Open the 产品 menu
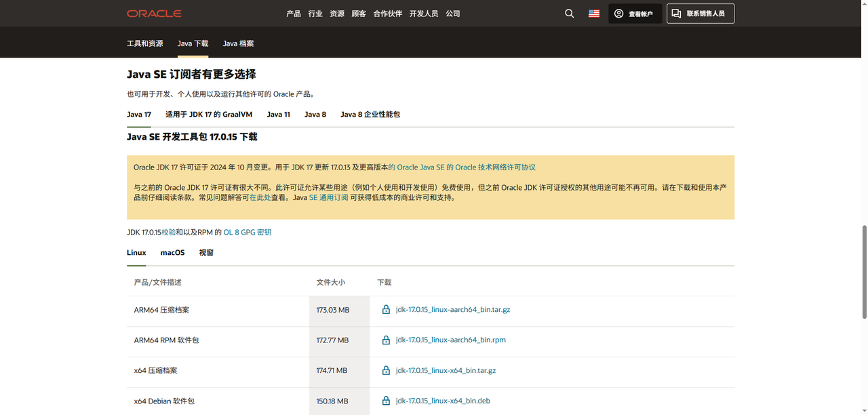The image size is (868, 415). (x=294, y=14)
